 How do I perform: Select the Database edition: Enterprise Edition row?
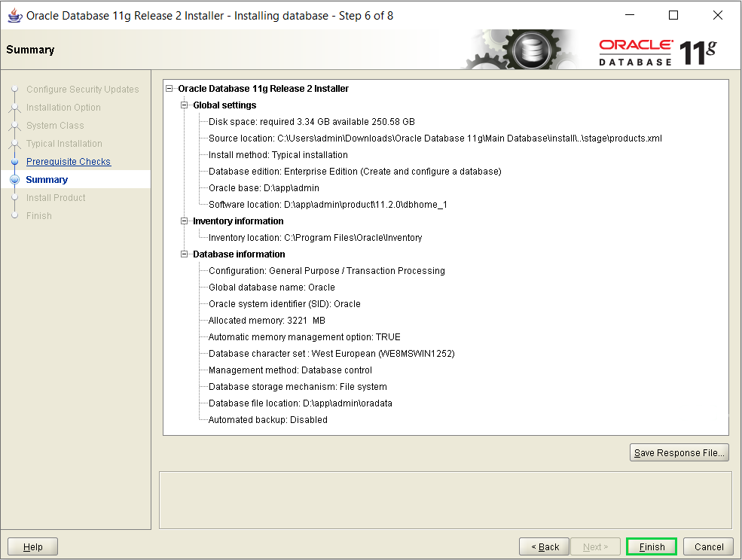click(355, 171)
